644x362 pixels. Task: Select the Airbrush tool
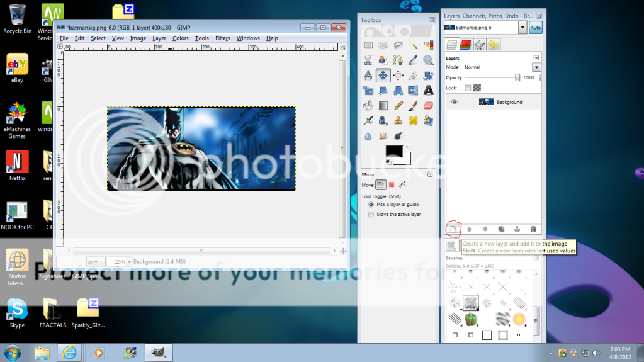(x=368, y=121)
